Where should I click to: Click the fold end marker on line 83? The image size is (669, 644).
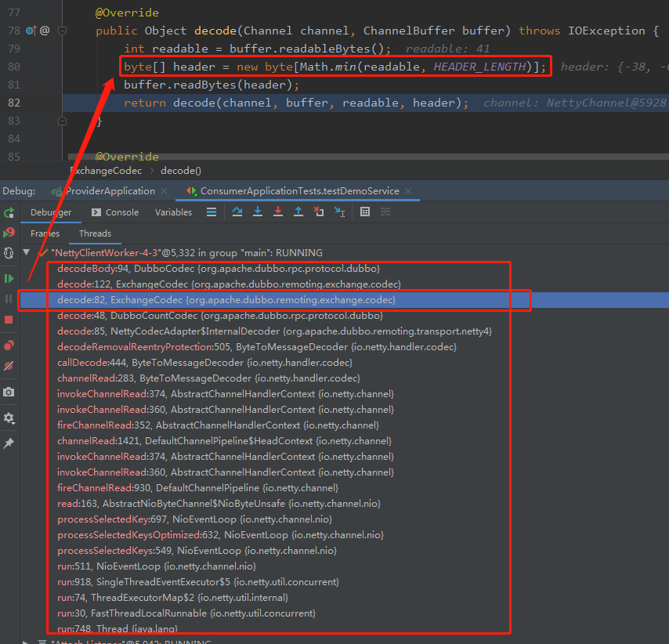(62, 121)
